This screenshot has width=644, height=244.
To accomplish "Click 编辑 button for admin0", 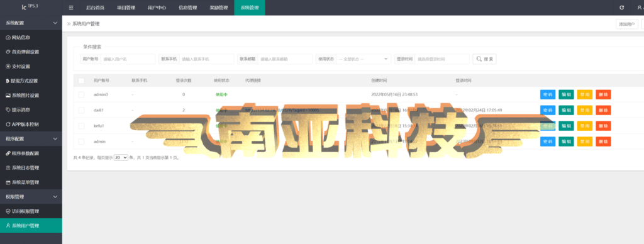I will pyautogui.click(x=566, y=94).
